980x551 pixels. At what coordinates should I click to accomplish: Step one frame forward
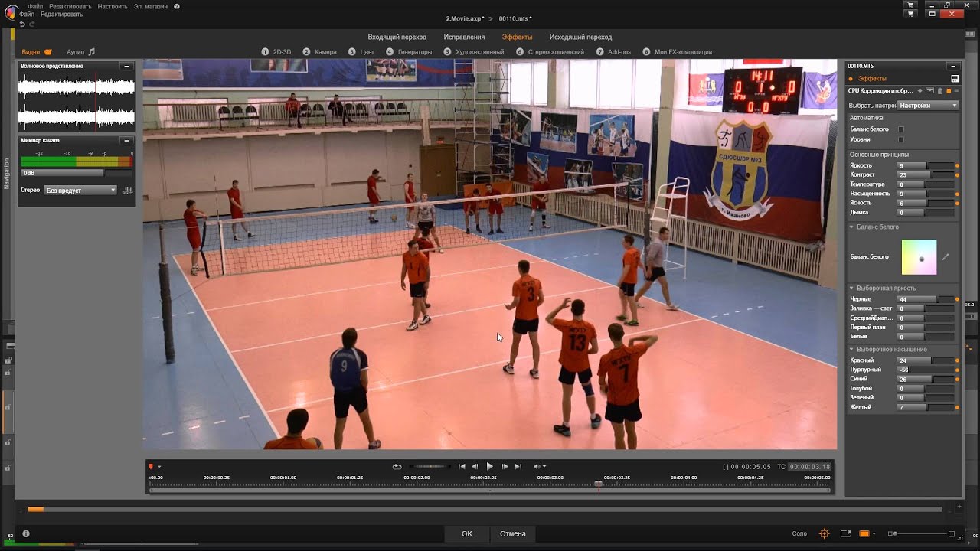click(505, 466)
